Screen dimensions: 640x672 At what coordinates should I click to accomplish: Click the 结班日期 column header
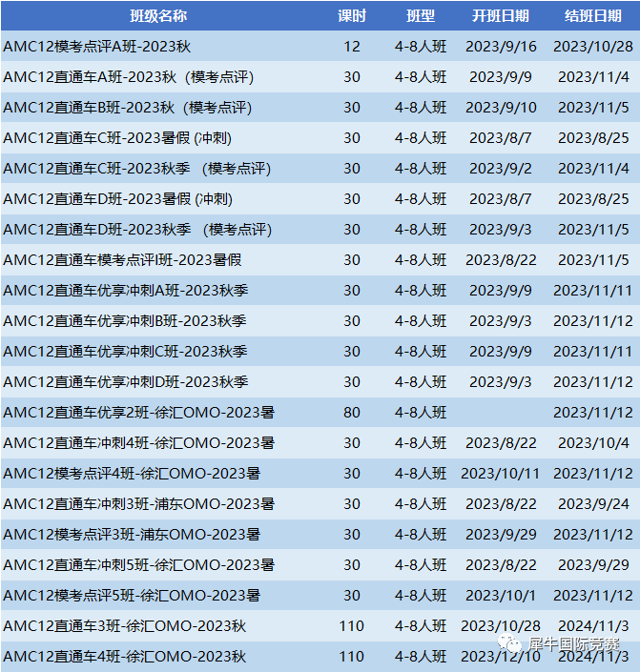[x=593, y=16]
